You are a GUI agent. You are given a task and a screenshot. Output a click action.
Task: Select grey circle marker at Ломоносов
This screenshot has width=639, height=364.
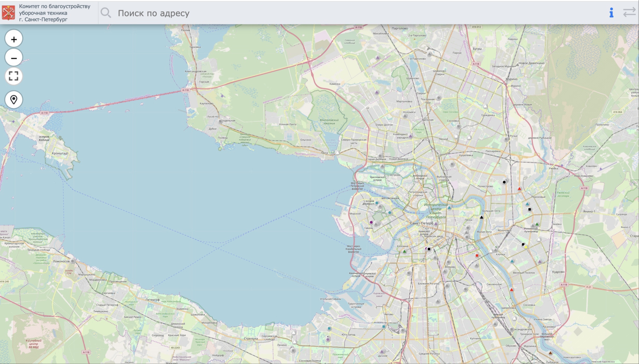tap(73, 261)
